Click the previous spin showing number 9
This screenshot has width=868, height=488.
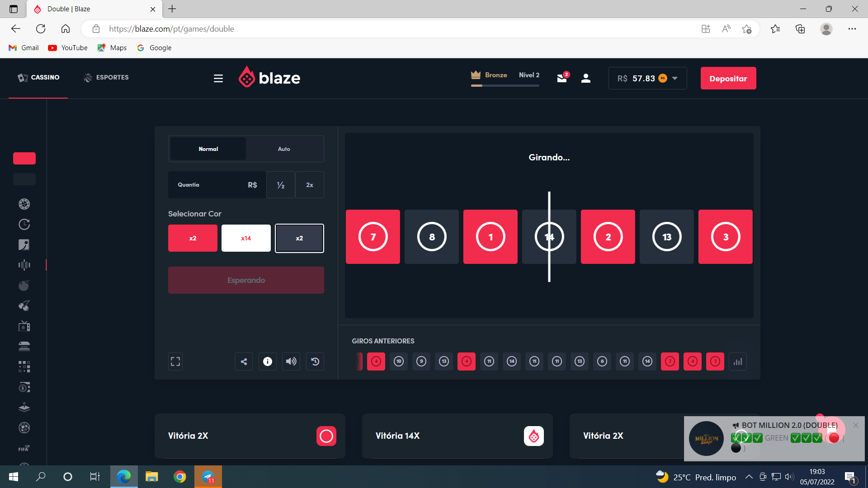click(x=421, y=361)
